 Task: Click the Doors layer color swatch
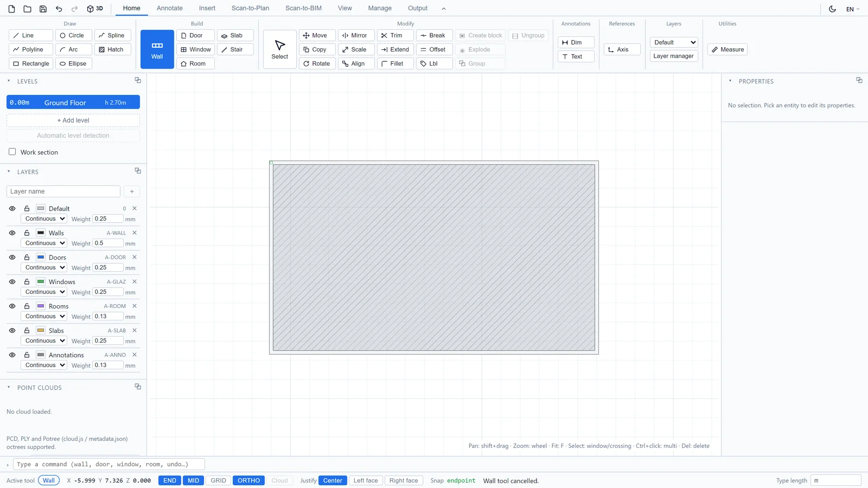coord(41,257)
